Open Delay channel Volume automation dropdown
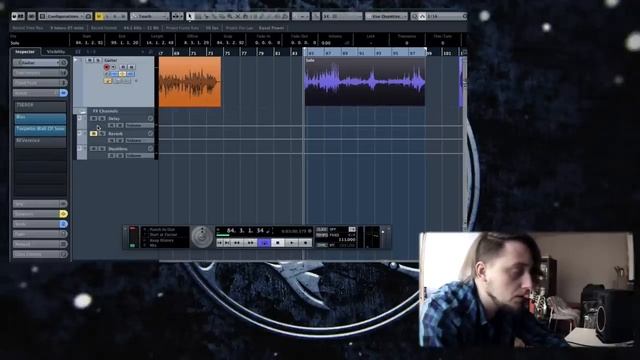 140,125
